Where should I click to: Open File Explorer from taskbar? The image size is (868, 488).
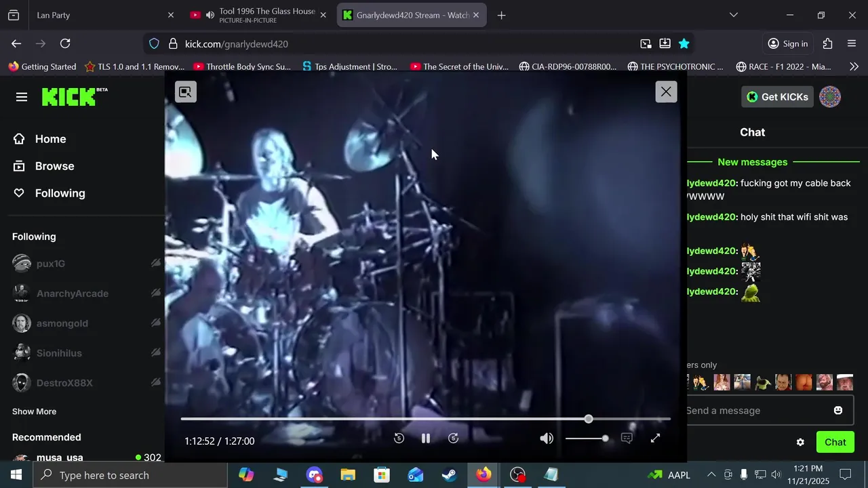(348, 475)
